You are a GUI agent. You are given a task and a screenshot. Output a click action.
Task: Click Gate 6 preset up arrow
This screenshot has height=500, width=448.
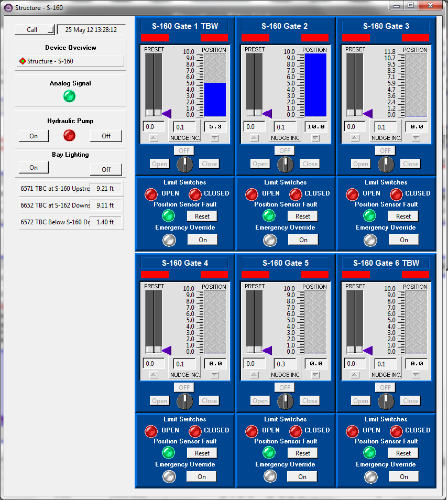(355, 375)
